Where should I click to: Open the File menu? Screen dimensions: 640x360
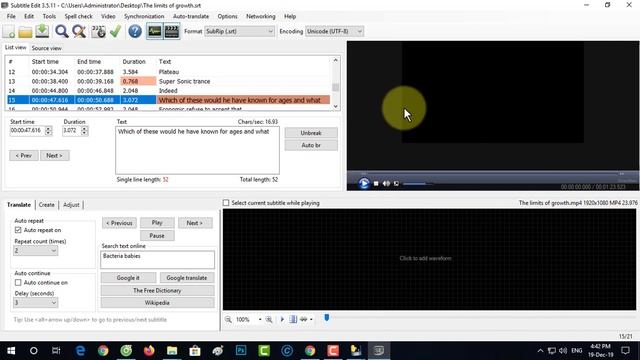point(11,16)
